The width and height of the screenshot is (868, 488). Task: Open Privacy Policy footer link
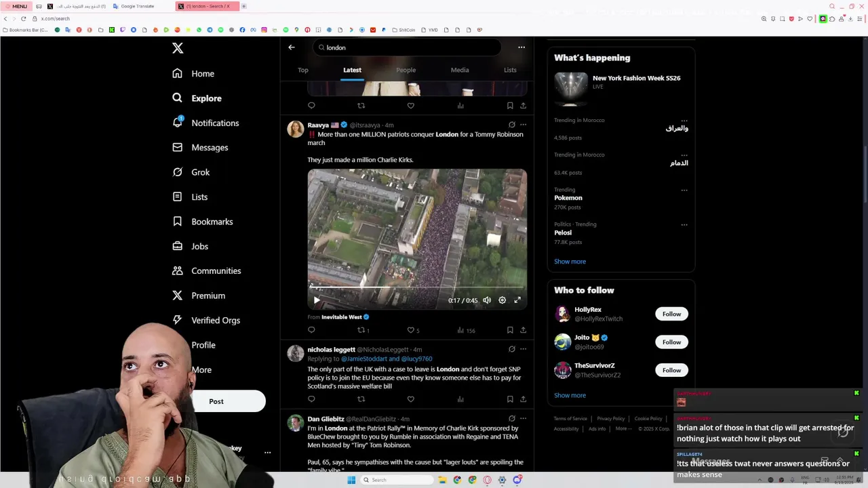[x=611, y=419]
